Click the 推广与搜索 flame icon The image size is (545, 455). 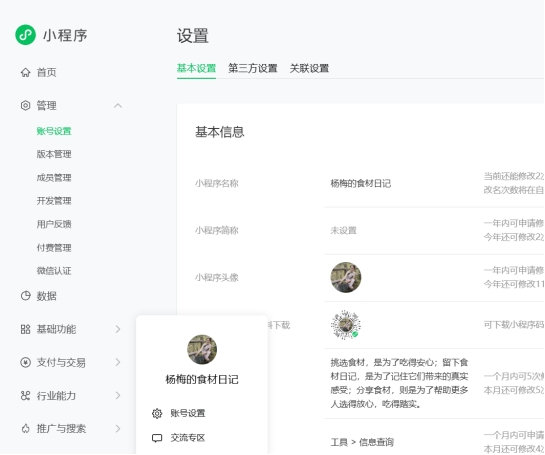[x=25, y=429]
